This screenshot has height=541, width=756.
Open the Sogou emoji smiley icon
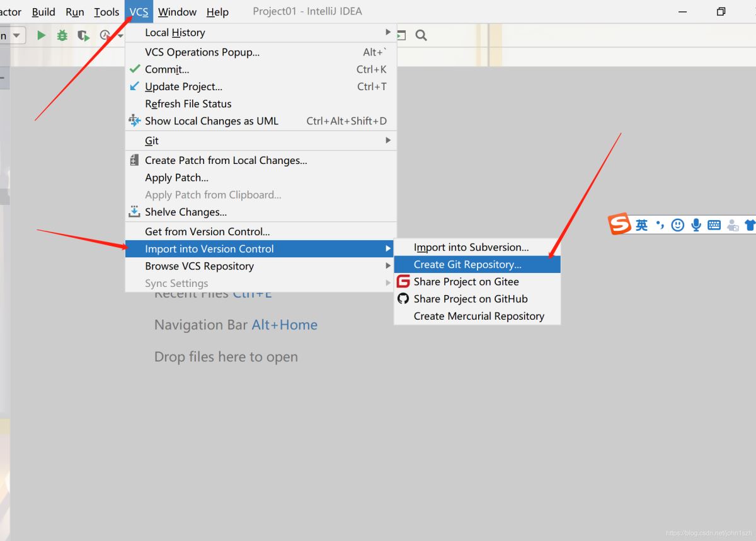pos(678,224)
